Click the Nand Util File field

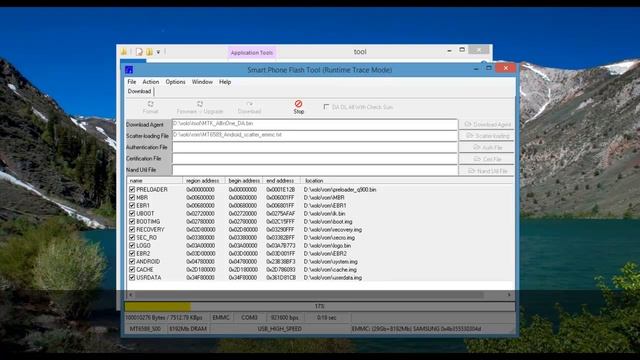point(315,170)
